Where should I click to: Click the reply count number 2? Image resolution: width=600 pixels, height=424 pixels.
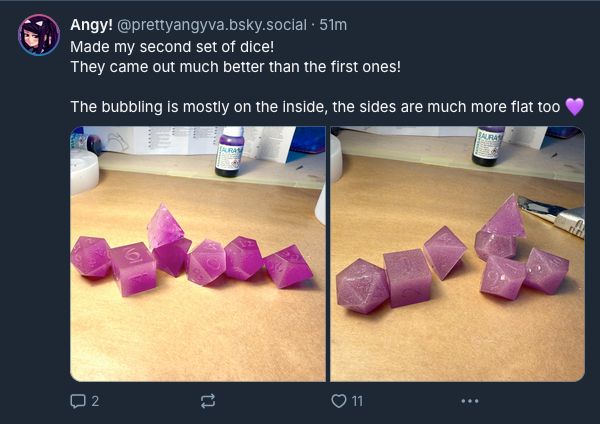coord(95,401)
